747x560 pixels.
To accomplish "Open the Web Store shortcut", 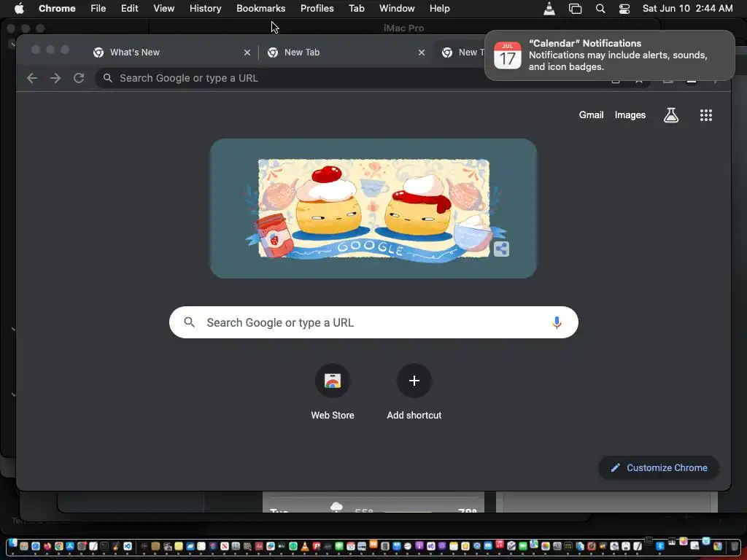I will (x=333, y=392).
